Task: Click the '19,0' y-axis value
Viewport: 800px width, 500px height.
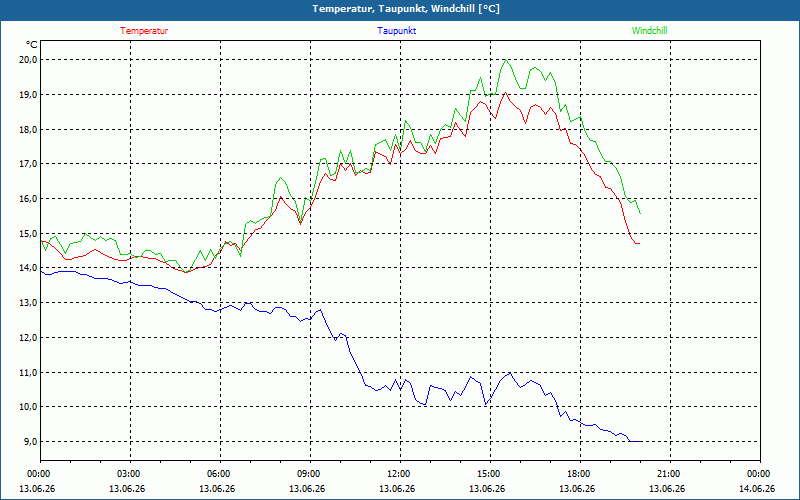Action: click(x=29, y=94)
